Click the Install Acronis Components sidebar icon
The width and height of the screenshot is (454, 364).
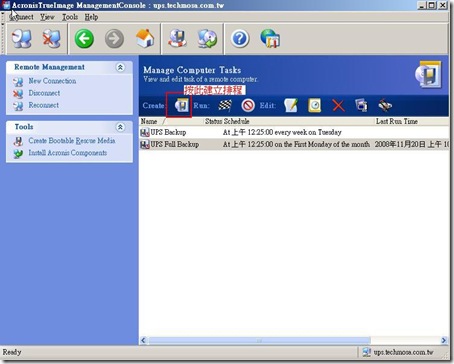point(18,153)
